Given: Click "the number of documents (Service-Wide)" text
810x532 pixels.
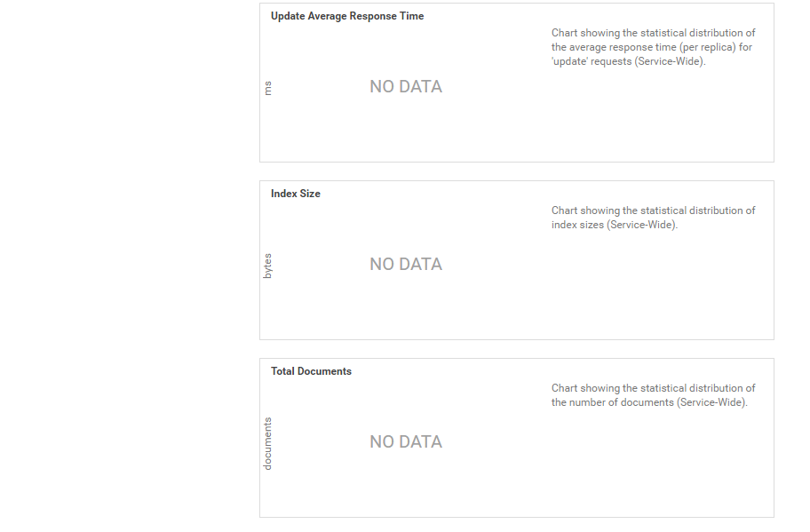Looking at the screenshot, I should tap(649, 402).
